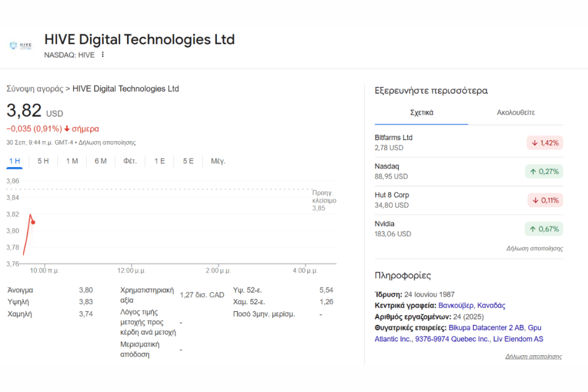588x392 pixels.
Task: Open the Gpu Atlantic Inc. subsidiary link
Action: click(394, 339)
